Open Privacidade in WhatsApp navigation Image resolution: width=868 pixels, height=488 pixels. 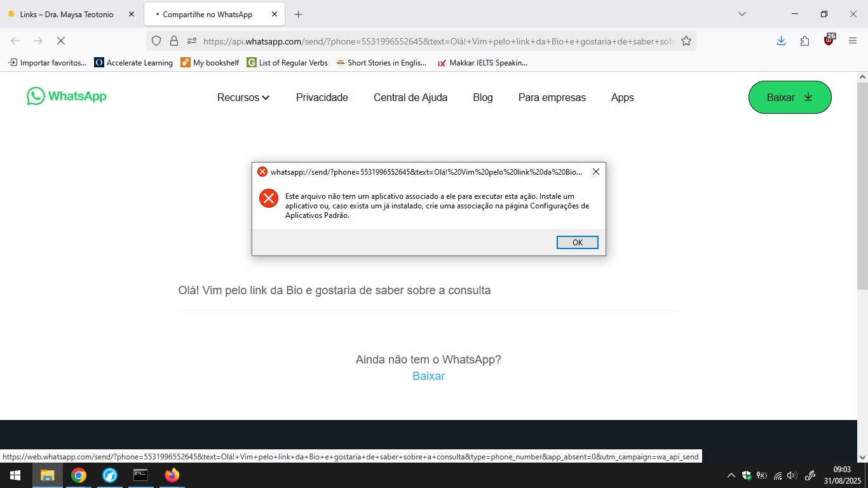(x=322, y=97)
